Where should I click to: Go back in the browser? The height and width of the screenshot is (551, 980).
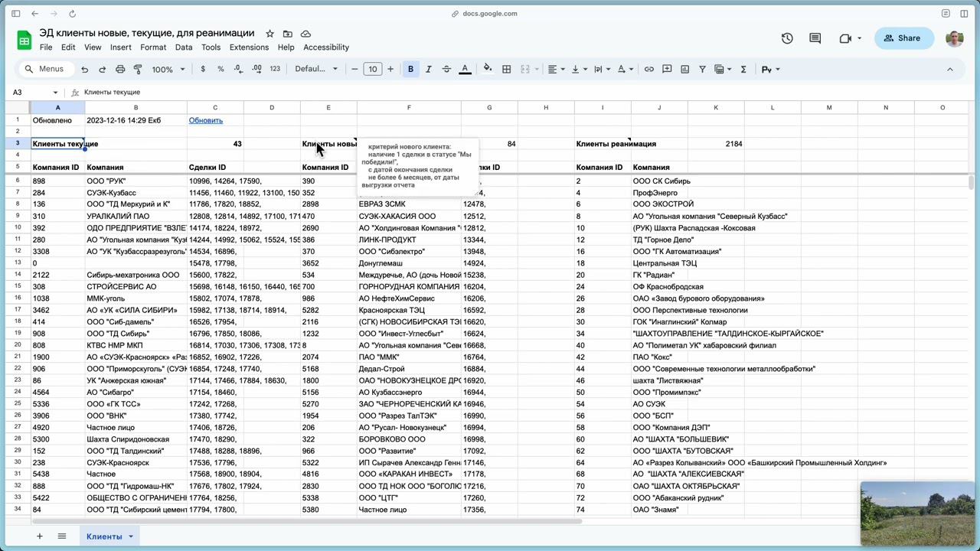(x=35, y=14)
